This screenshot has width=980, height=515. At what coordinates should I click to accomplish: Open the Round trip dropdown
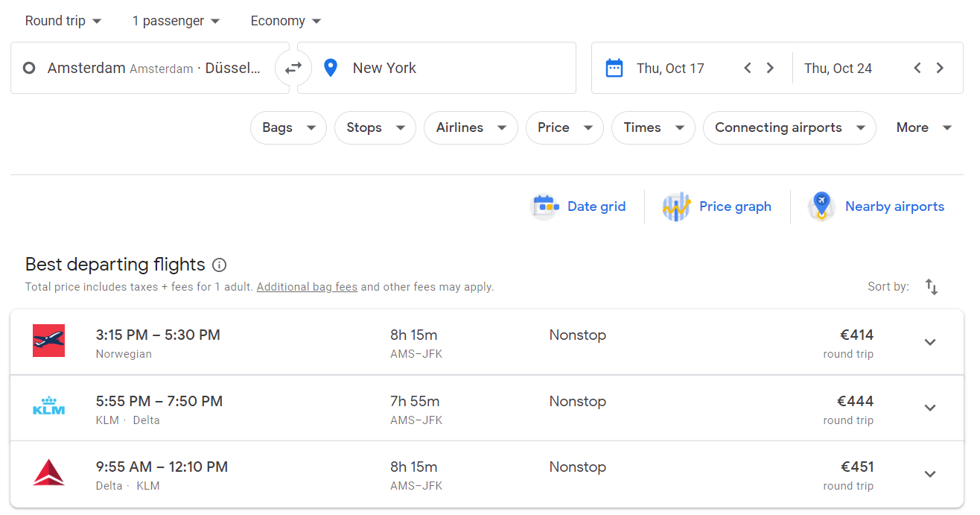coord(63,21)
